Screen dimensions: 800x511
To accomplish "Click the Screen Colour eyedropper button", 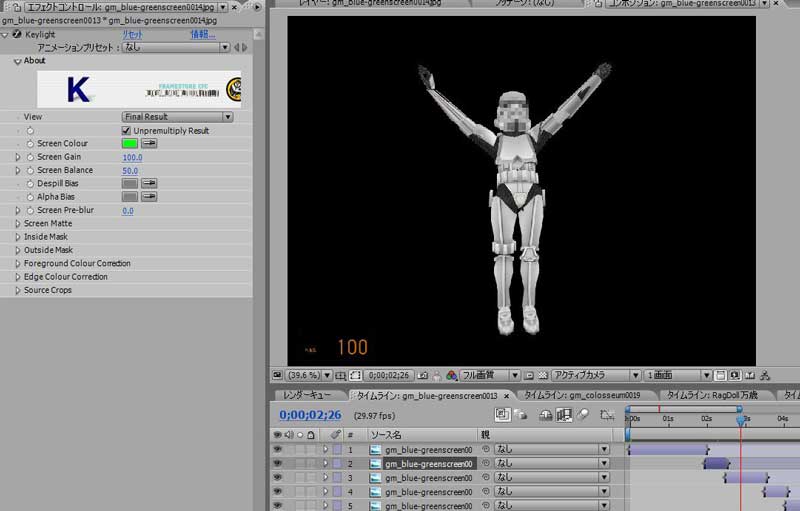I will point(149,143).
